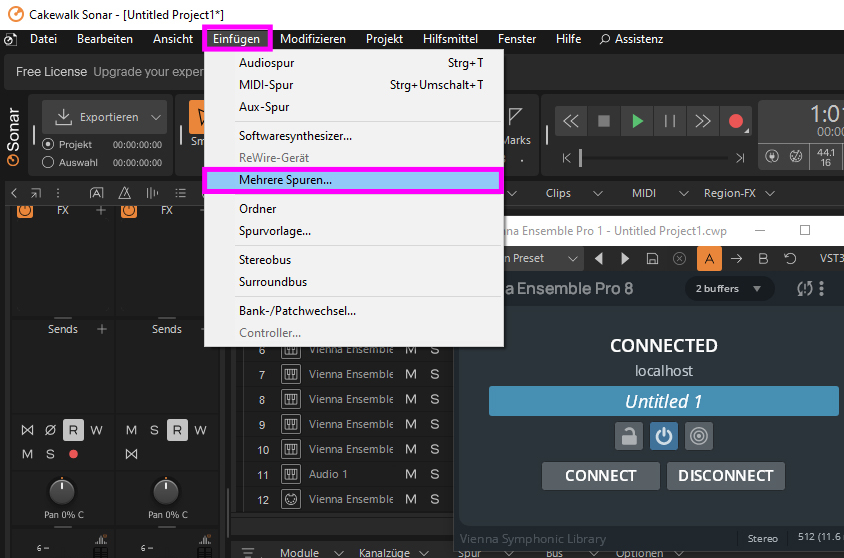844x558 pixels.
Task: Collapse the inspector with the left chevron
Action: pos(14,193)
